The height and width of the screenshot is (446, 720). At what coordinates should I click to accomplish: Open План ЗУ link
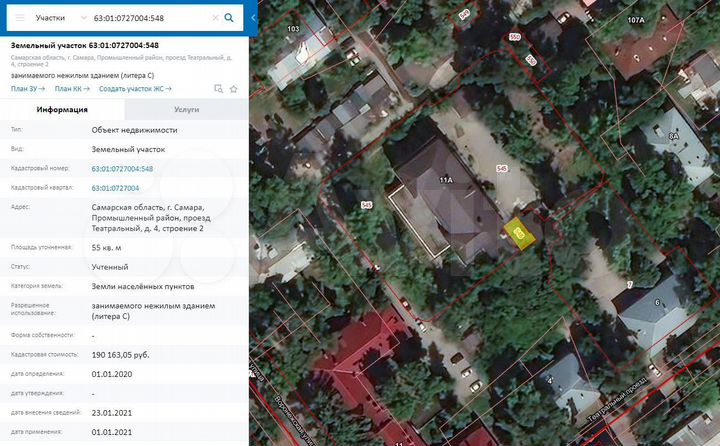coord(28,89)
